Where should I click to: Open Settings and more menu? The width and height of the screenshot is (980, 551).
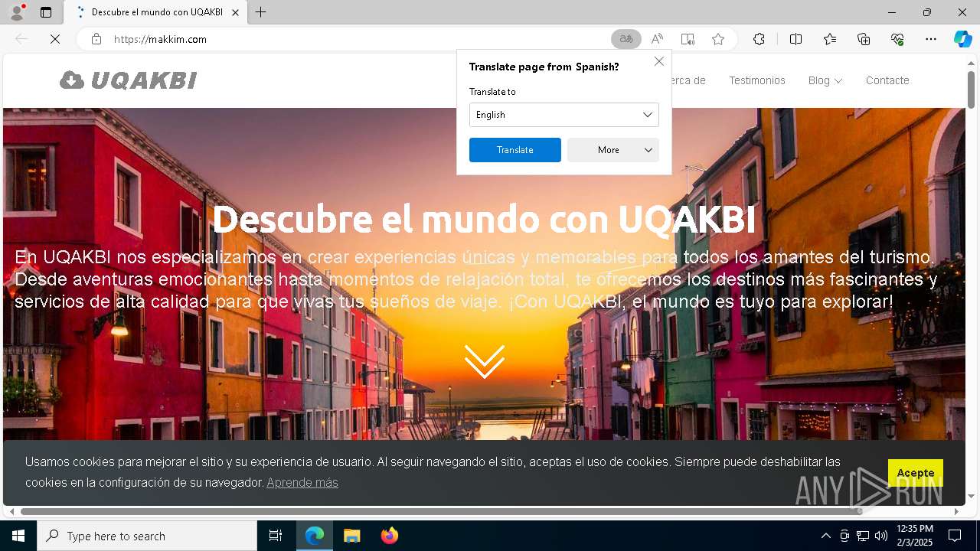click(x=931, y=39)
